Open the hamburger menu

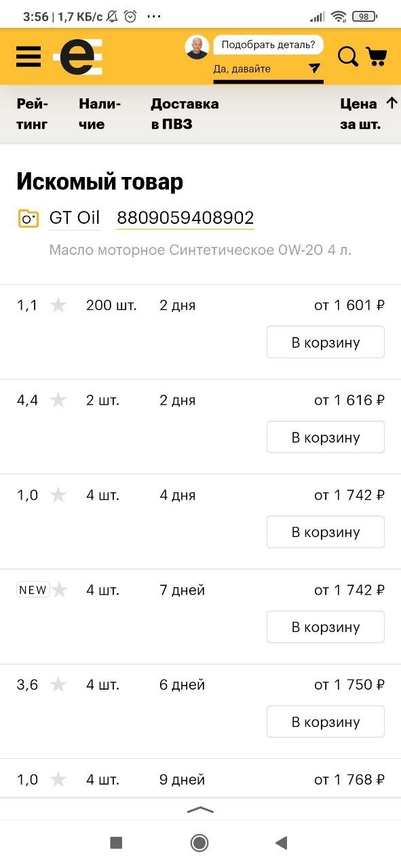click(28, 57)
